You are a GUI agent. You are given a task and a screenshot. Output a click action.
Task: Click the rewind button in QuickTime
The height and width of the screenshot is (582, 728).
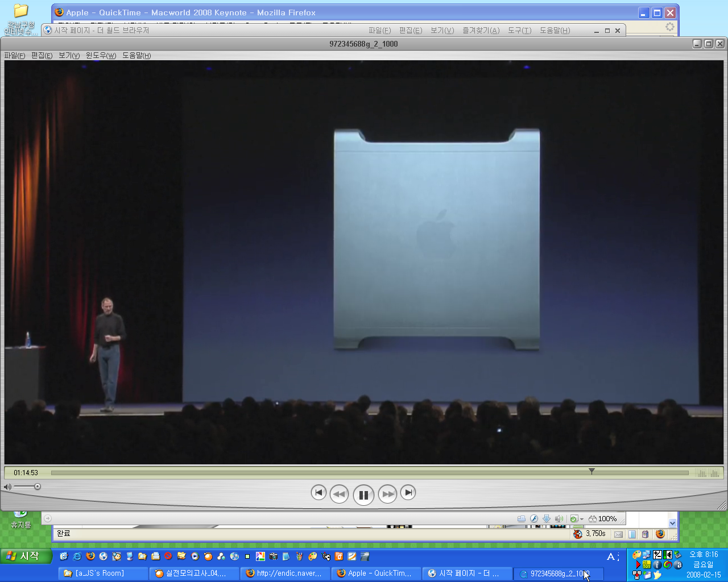tap(340, 494)
